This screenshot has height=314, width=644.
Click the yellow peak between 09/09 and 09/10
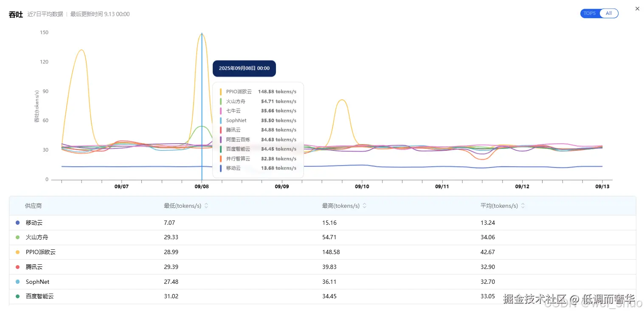click(342, 100)
